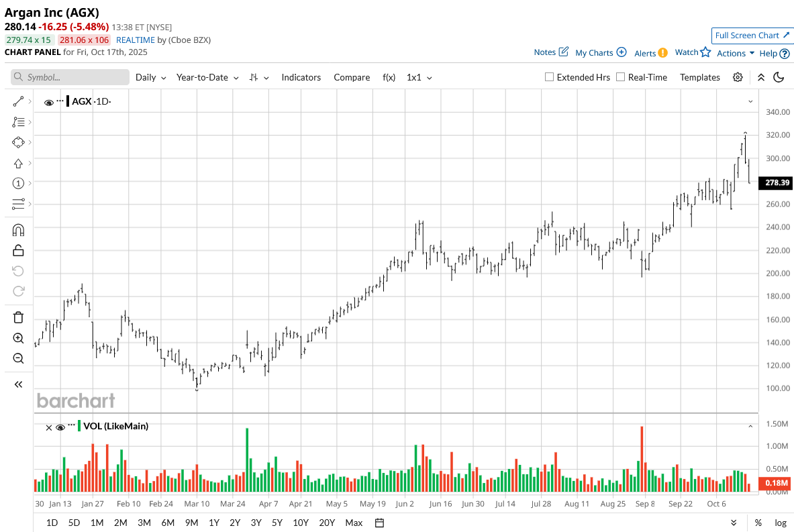Select the trend line drawing tool

tap(18, 102)
